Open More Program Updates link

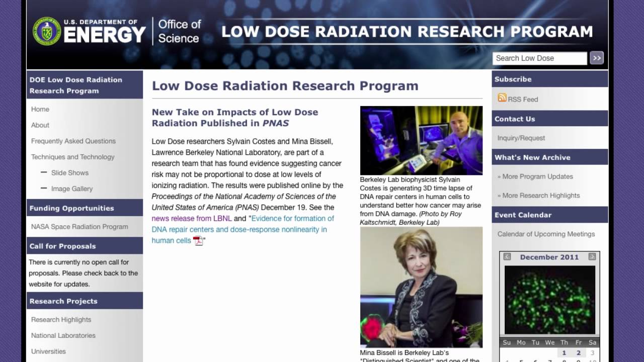click(538, 176)
